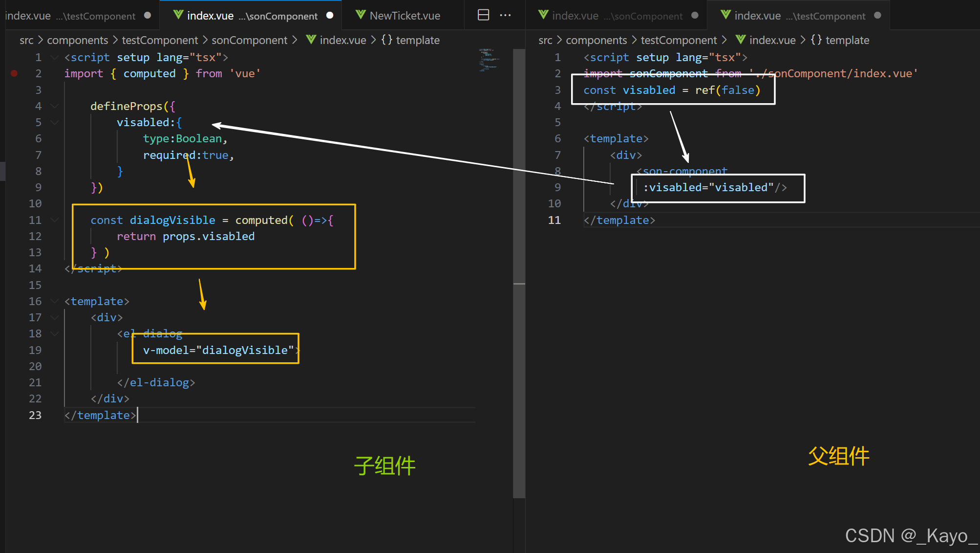Click the unsaved dot on the right testComponent tab
The height and width of the screenshot is (553, 980).
pos(877,15)
